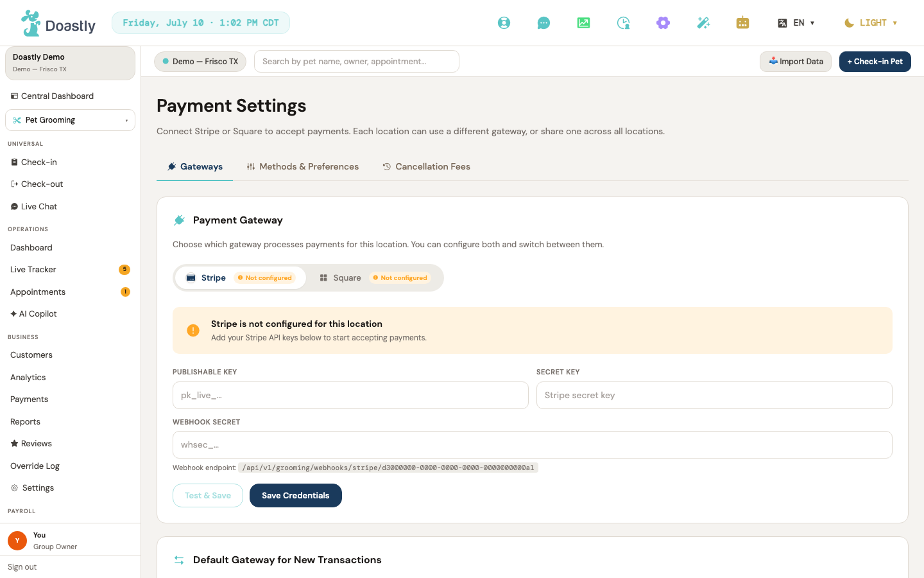
Task: Go to Check-out in sidebar
Action: pyautogui.click(x=70, y=184)
